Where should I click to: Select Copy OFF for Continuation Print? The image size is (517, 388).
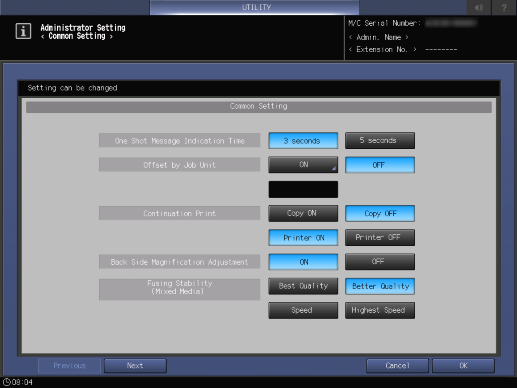[x=380, y=213]
